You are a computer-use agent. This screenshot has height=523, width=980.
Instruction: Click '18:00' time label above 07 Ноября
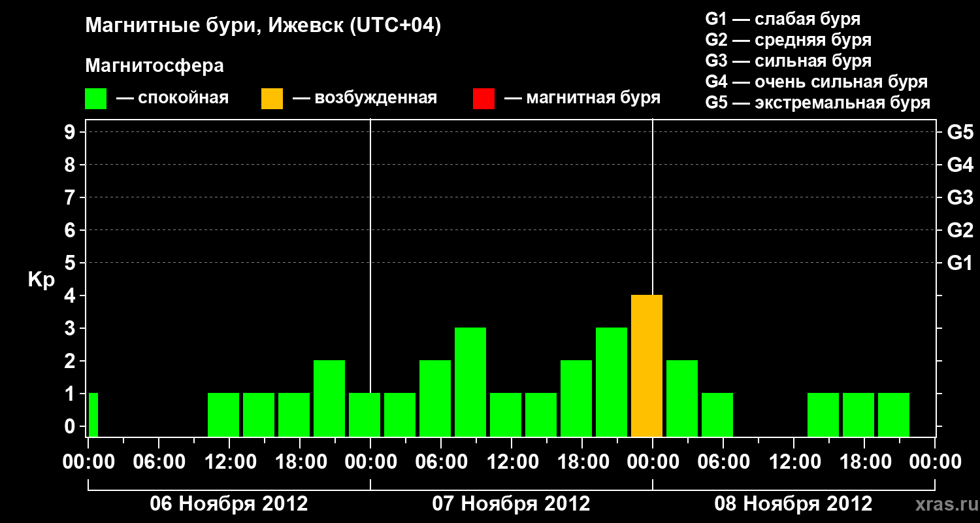click(582, 462)
